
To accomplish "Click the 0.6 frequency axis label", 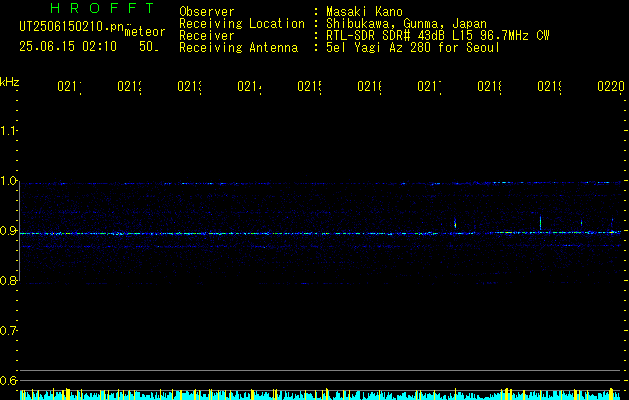I will [8, 380].
